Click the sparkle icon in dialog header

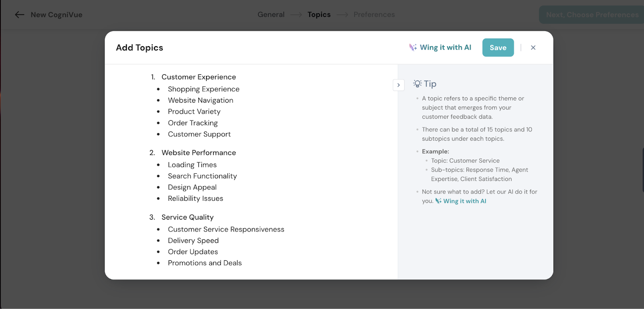pos(413,47)
